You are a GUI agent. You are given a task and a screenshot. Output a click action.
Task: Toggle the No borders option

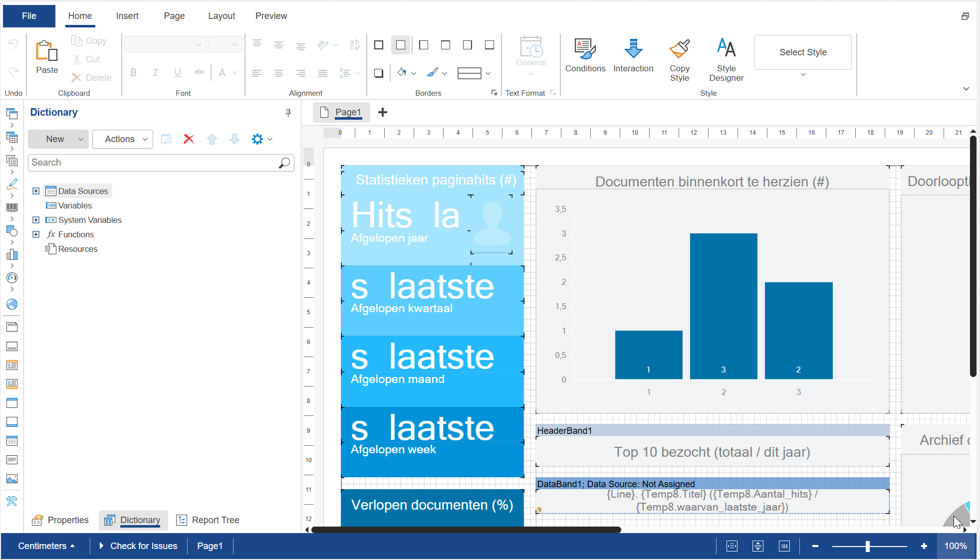pyautogui.click(x=401, y=45)
